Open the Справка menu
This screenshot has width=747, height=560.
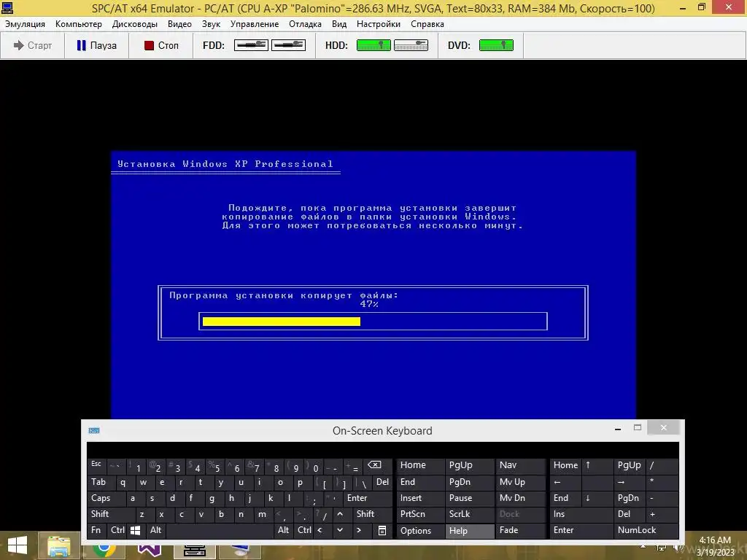427,24
